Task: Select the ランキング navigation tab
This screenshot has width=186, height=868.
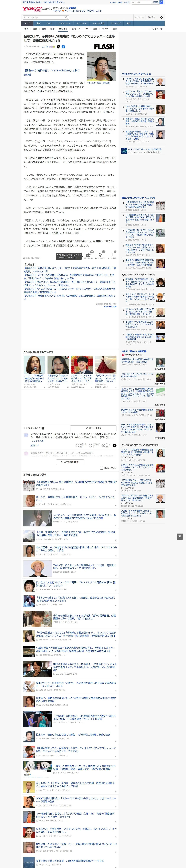Action: point(115,24)
